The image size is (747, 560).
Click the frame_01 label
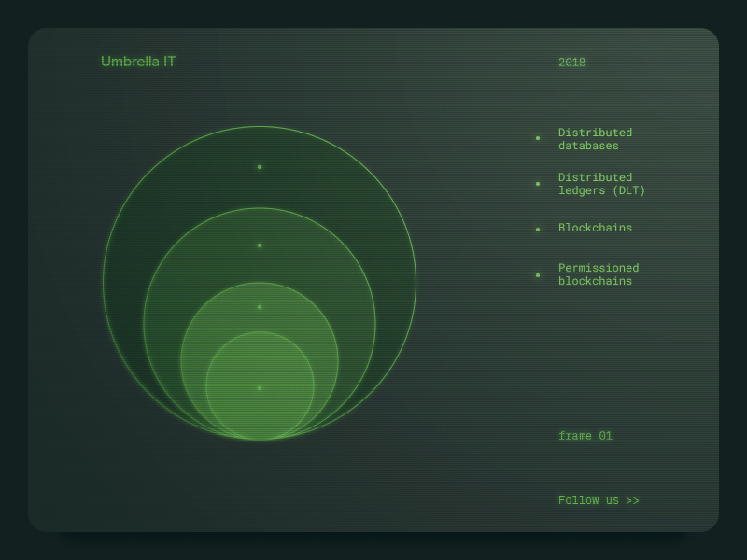pyautogui.click(x=585, y=436)
